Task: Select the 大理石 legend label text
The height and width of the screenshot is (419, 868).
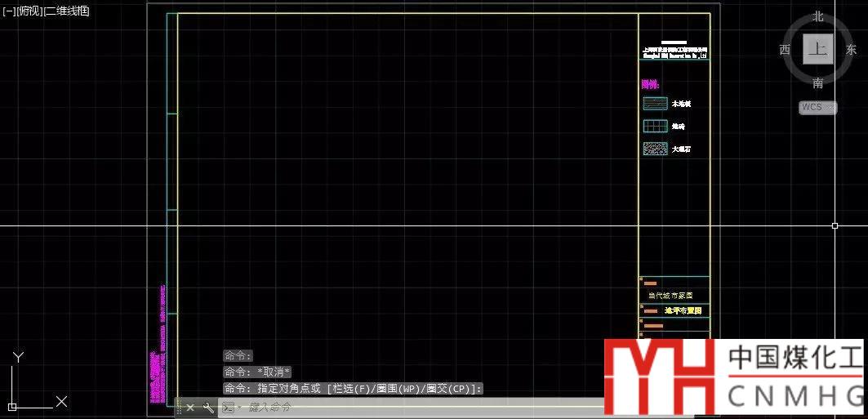Action: coord(682,149)
